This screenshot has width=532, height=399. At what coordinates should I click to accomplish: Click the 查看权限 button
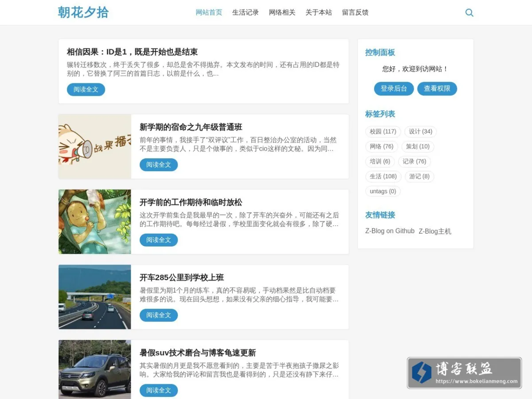click(437, 89)
